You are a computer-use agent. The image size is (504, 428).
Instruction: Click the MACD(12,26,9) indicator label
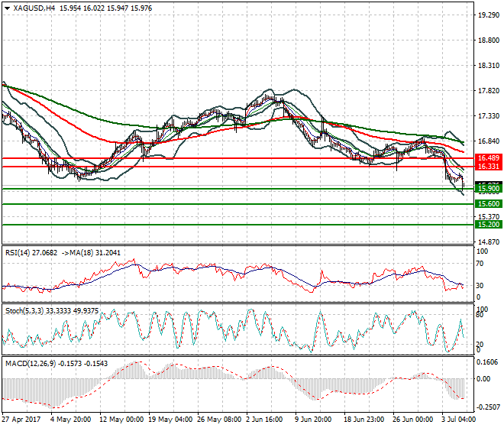pos(31,364)
